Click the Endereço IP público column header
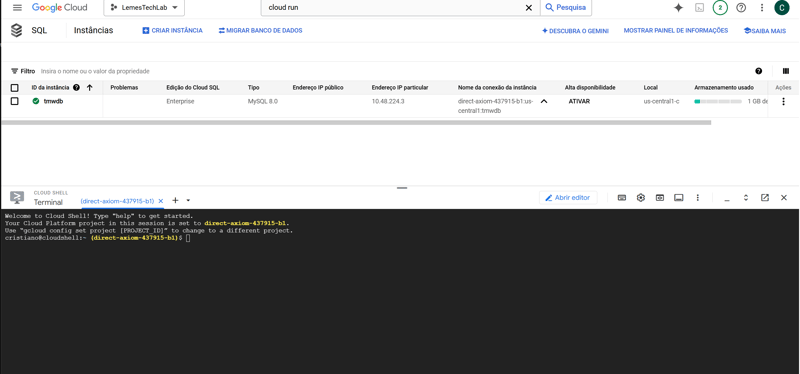The height and width of the screenshot is (374, 800). pyautogui.click(x=318, y=88)
